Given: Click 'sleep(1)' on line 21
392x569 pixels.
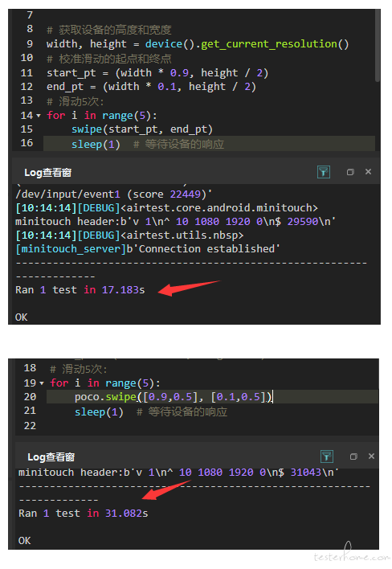Looking at the screenshot, I should (99, 412).
